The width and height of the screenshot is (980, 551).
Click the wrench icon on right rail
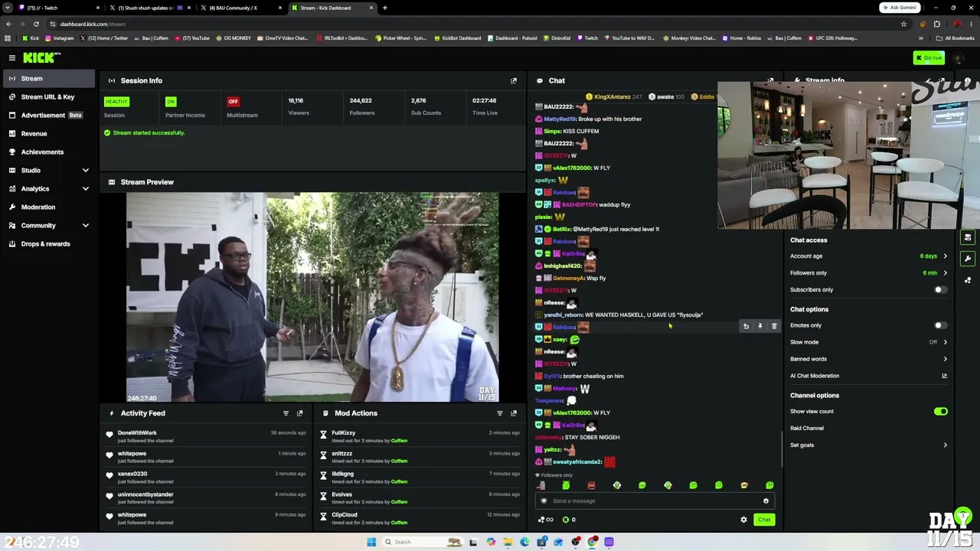point(968,259)
